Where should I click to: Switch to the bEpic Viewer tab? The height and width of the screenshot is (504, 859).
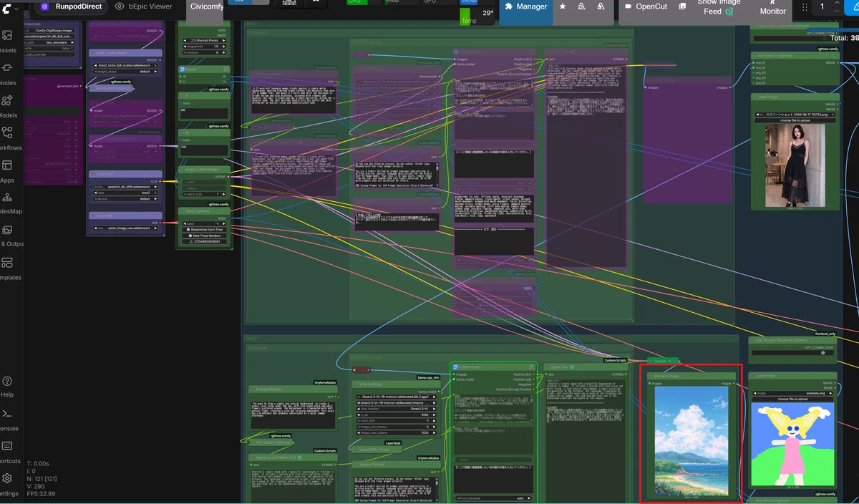click(x=145, y=6)
